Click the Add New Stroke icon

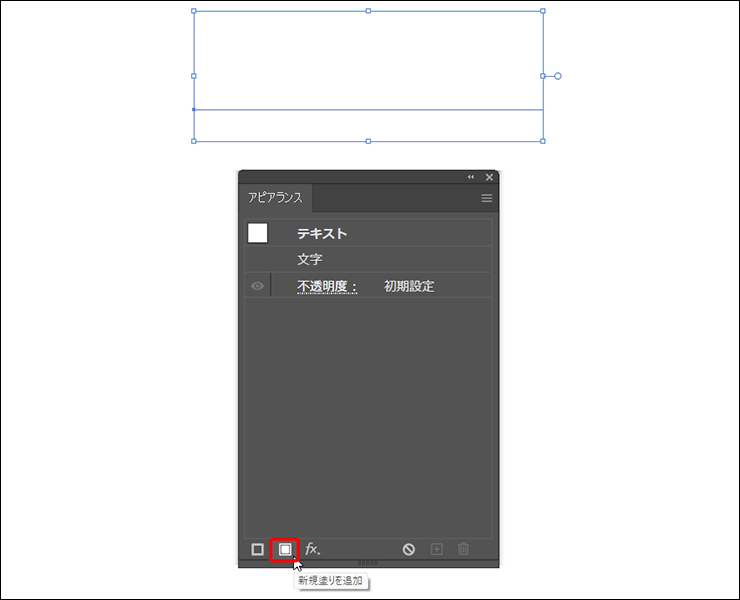[258, 549]
